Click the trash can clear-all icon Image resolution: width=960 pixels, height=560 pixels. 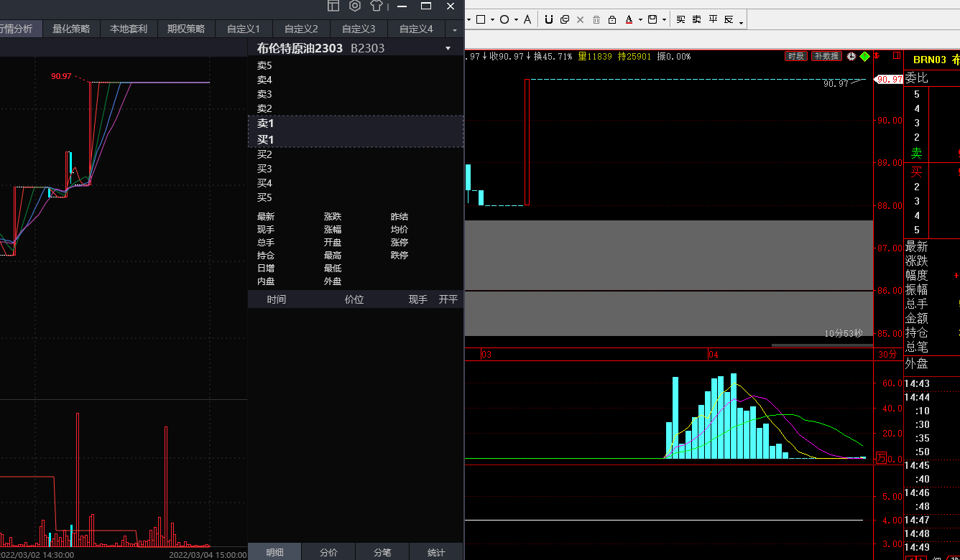[x=596, y=19]
